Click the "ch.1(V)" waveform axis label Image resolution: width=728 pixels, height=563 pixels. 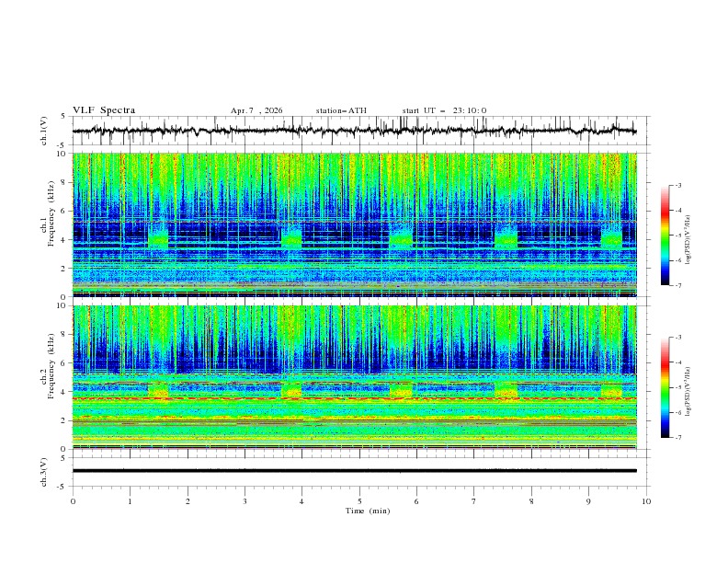44,131
